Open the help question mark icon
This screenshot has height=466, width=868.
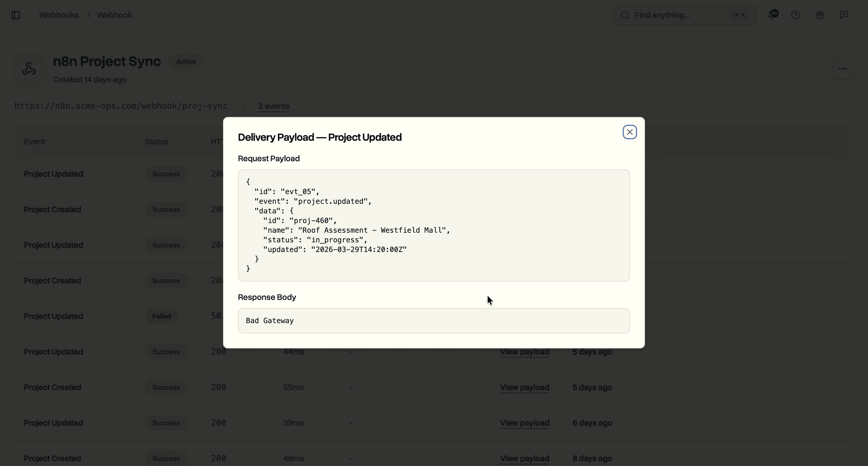(796, 15)
